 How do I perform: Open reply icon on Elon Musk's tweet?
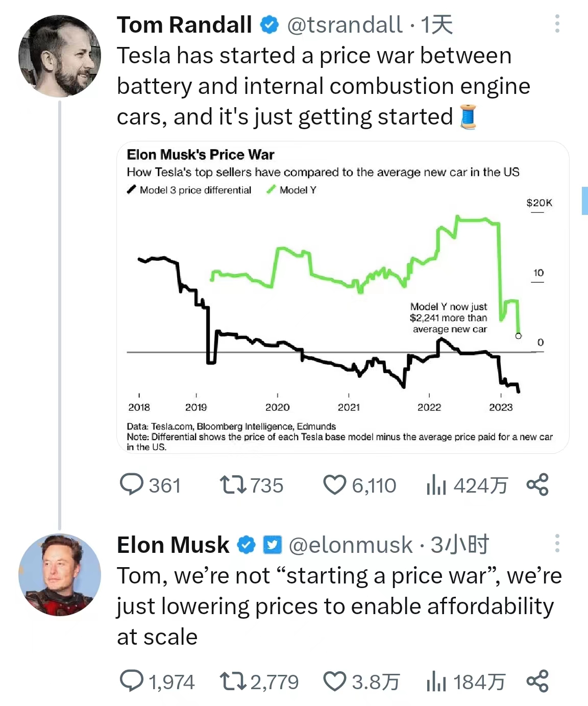click(131, 681)
